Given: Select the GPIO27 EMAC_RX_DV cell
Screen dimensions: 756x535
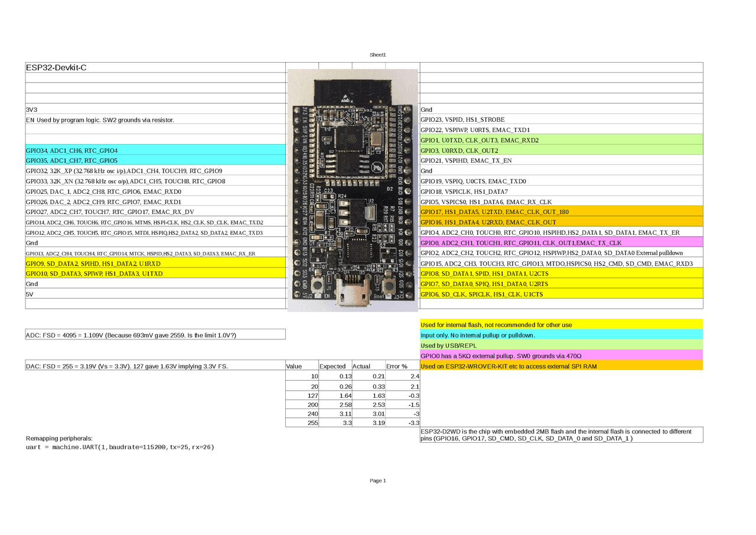Looking at the screenshot, I should pos(155,212).
